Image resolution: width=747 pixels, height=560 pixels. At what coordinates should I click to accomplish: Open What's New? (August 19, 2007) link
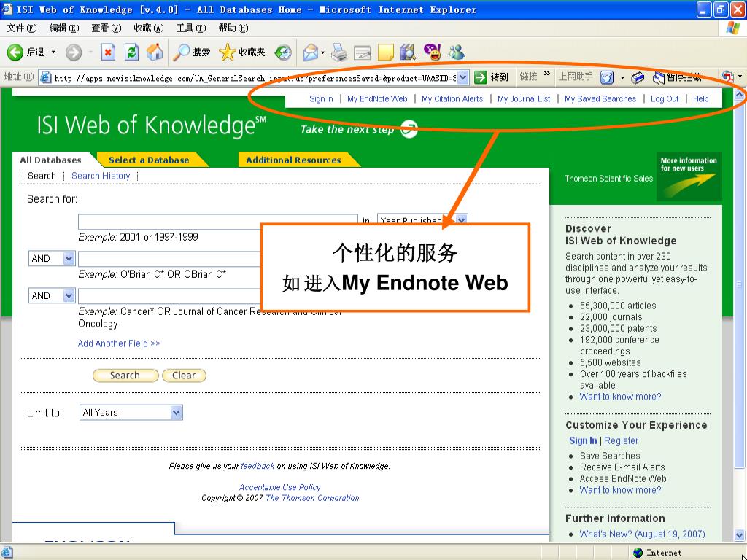[x=642, y=534]
